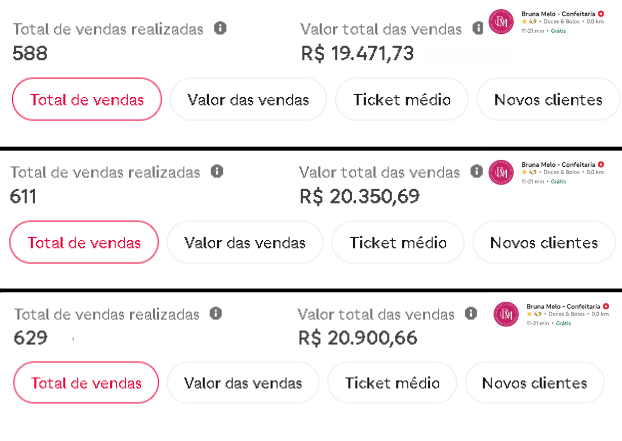This screenshot has width=622, height=441.
Task: Select Total de vendas tab under the 611 count
Action: 84,242
